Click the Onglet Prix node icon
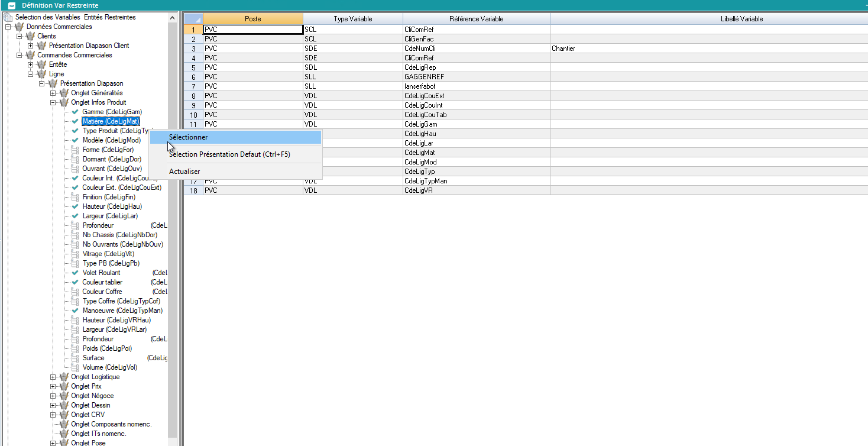 (x=64, y=386)
